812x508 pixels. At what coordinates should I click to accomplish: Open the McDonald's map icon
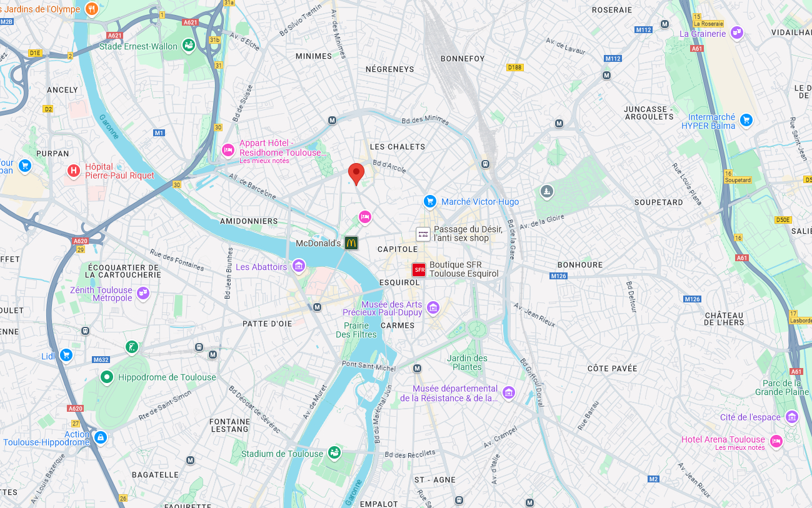tap(351, 243)
